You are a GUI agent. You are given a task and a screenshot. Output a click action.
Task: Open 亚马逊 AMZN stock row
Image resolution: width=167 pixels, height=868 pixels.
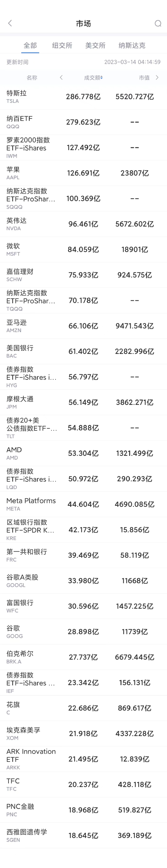[x=83, y=326]
